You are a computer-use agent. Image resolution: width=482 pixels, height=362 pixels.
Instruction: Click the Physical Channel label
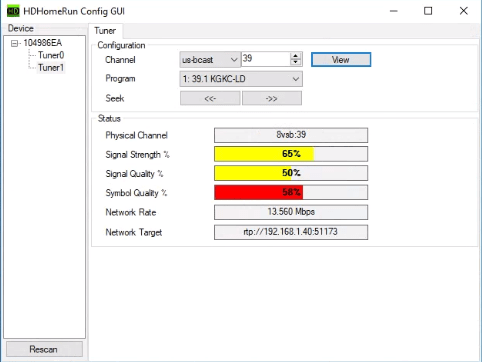tap(136, 135)
